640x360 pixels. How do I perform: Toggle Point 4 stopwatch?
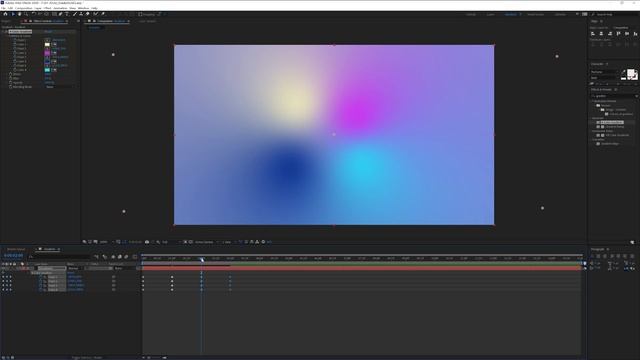[x=15, y=65]
